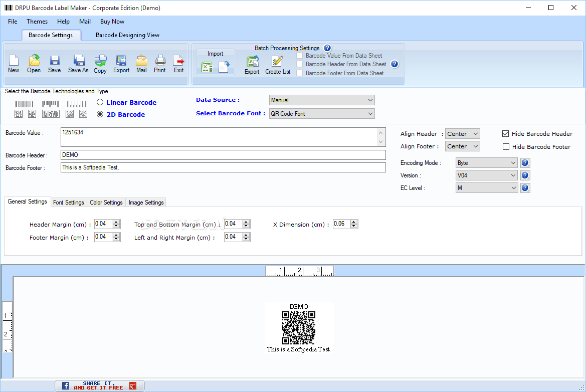This screenshot has height=392, width=586.
Task: Open help for Batch Processing Settings
Action: [327, 48]
